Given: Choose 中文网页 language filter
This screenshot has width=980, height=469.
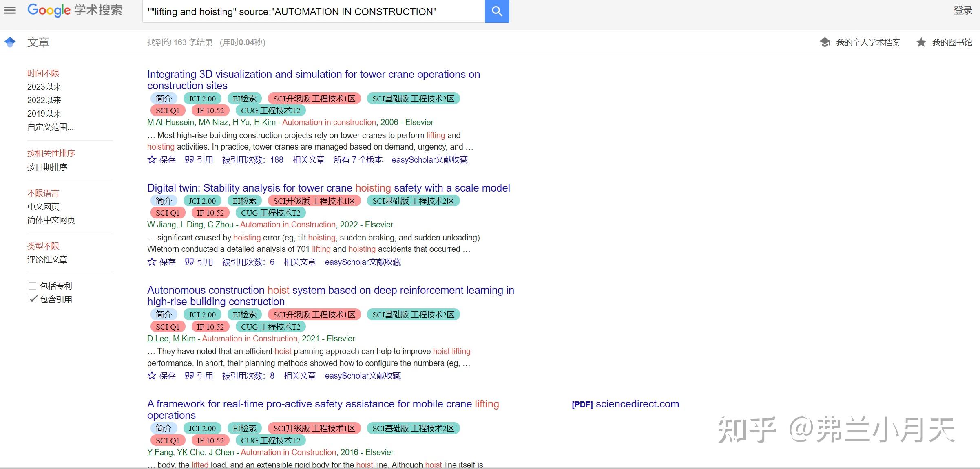Looking at the screenshot, I should (x=43, y=207).
